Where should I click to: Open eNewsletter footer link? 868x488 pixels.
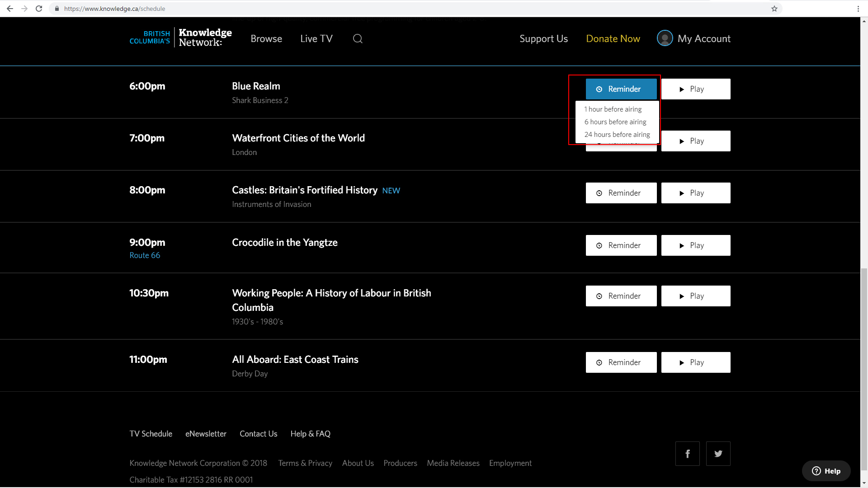pos(206,434)
